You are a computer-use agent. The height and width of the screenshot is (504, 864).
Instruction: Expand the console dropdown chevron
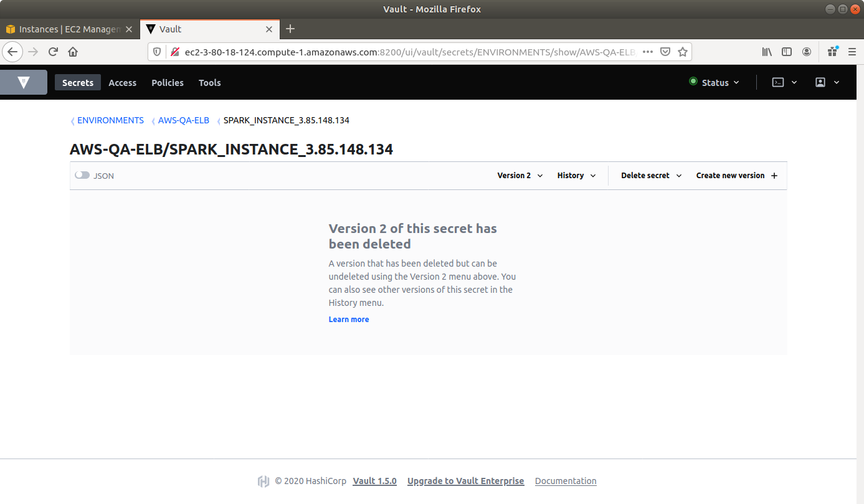point(794,82)
